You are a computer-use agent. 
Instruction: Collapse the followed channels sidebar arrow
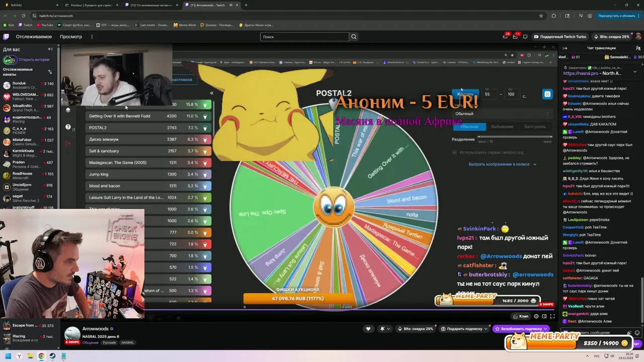point(50,49)
